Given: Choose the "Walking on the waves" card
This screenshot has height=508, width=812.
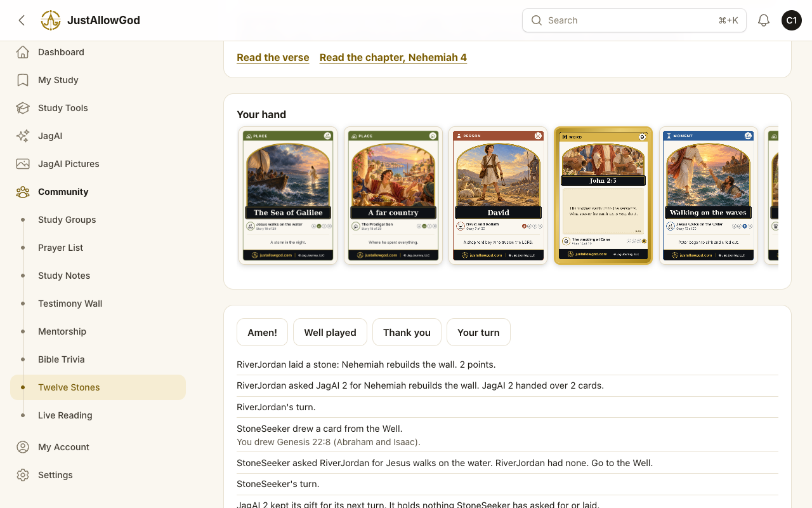Looking at the screenshot, I should (709, 196).
